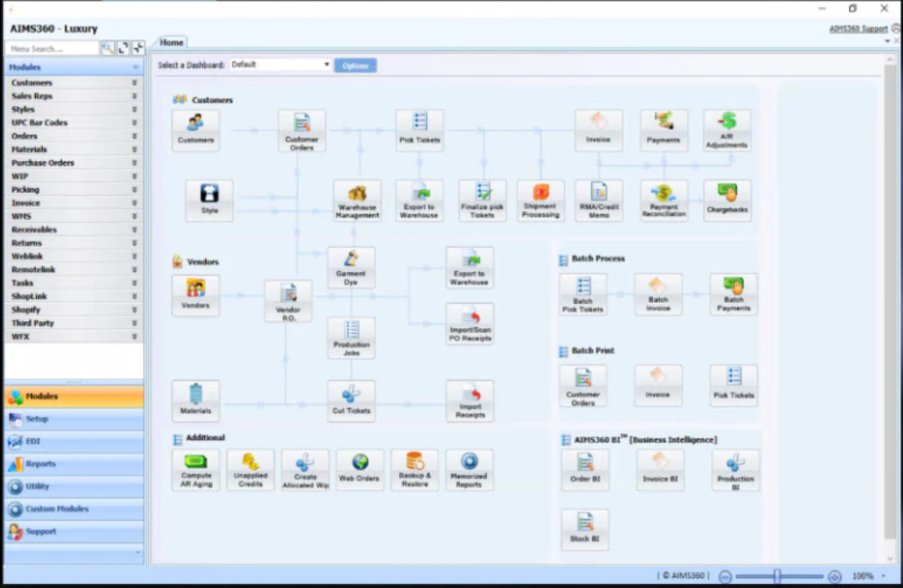Viewport: 903px width, 588px height.
Task: Select the EDI navigation section
Action: point(74,442)
